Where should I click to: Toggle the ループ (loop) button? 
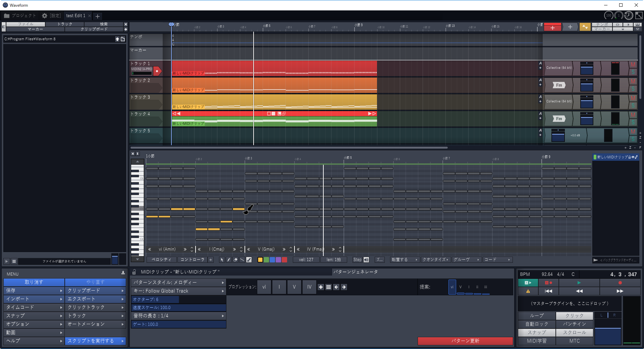(537, 316)
